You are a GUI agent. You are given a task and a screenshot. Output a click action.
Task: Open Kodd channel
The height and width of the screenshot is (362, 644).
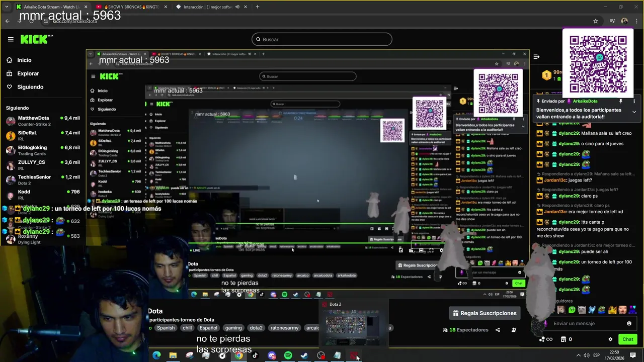point(43,194)
